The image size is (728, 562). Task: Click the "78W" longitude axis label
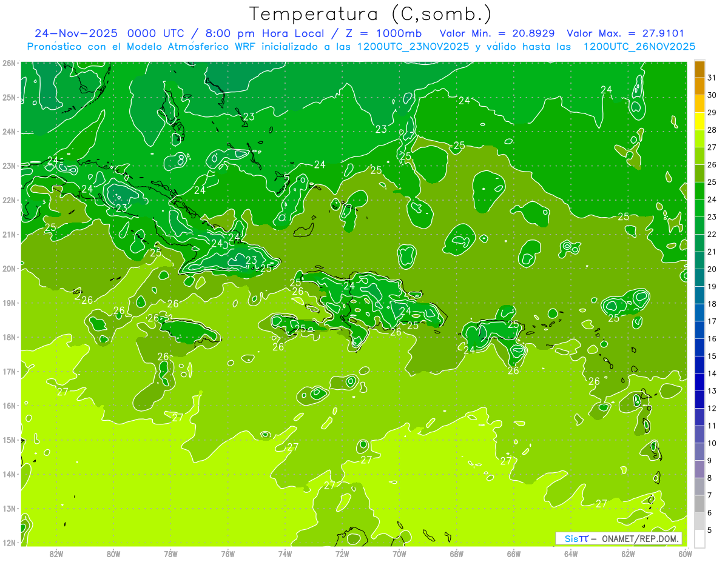click(x=170, y=554)
